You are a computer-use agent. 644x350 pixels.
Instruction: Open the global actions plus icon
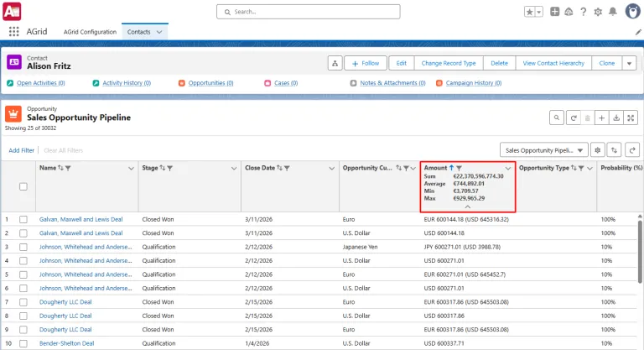tap(555, 12)
